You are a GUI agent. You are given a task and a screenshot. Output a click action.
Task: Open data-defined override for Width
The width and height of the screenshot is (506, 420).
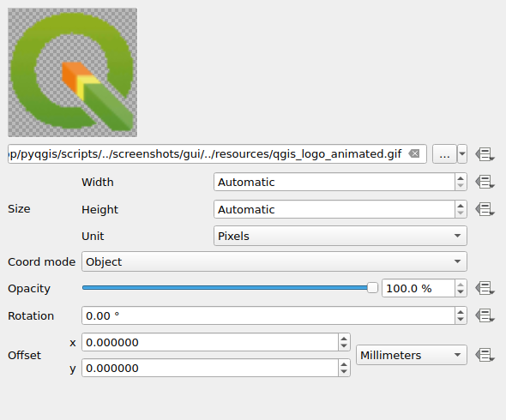[x=485, y=182]
